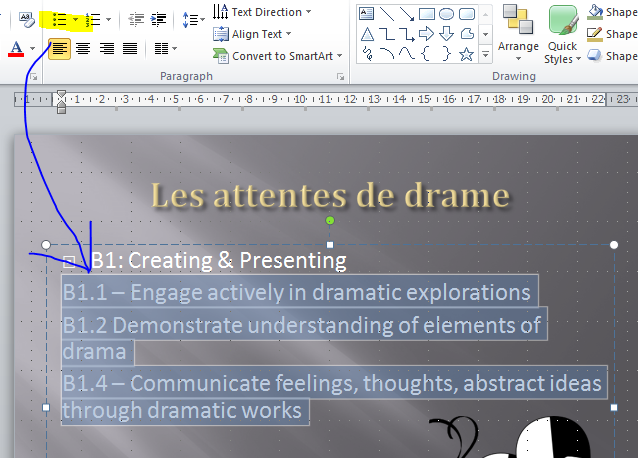638x458 pixels.
Task: Select the Elbow Connector shape
Action: (x=387, y=34)
